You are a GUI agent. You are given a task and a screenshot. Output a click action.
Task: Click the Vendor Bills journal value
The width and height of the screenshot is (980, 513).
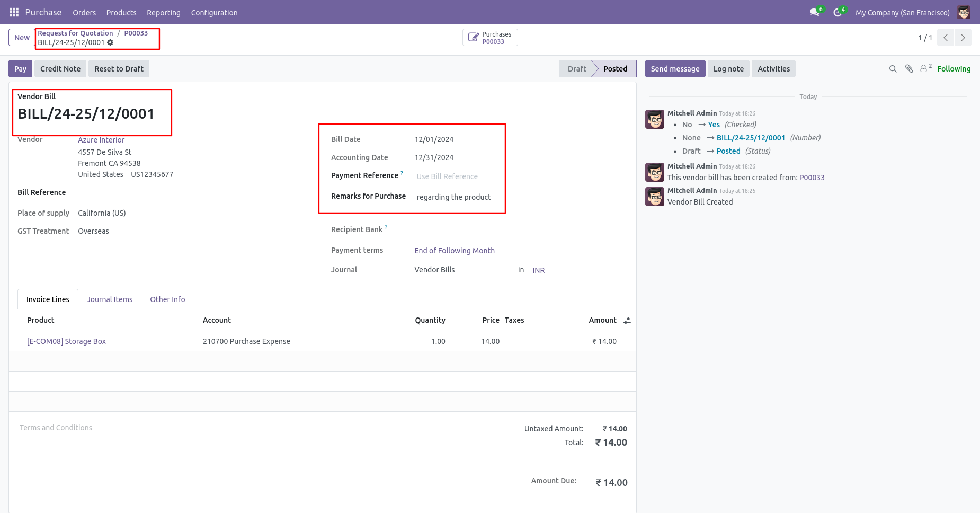point(434,270)
